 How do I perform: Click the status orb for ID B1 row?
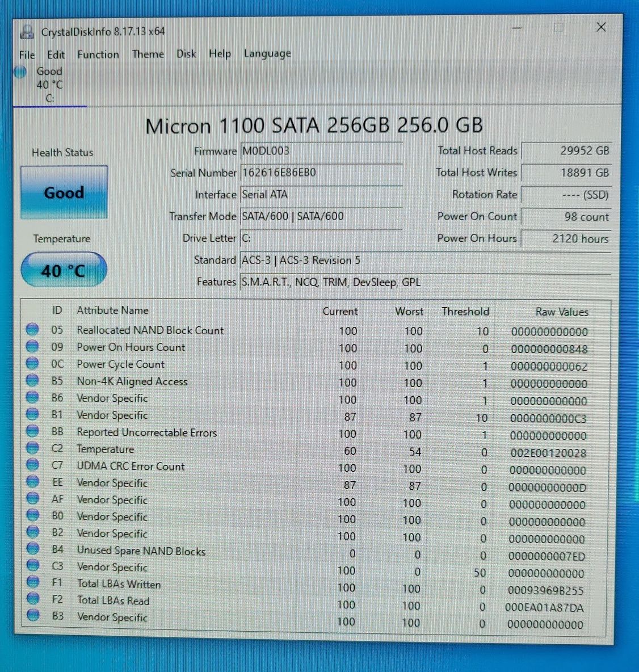click(x=32, y=414)
